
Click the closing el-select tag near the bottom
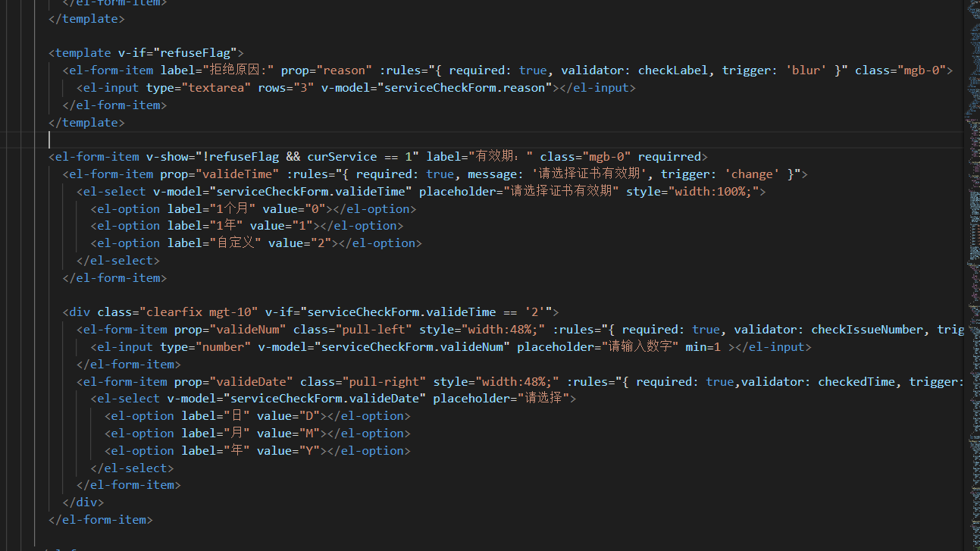coord(132,467)
